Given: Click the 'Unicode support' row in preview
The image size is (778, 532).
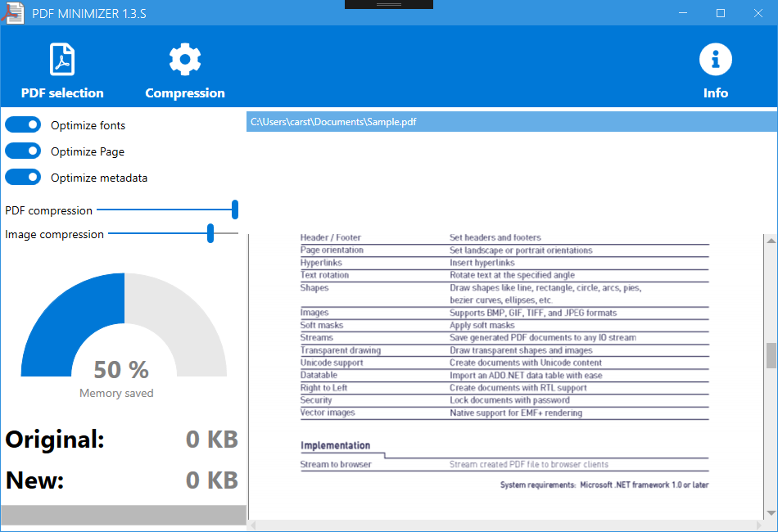Looking at the screenshot, I should [504, 363].
